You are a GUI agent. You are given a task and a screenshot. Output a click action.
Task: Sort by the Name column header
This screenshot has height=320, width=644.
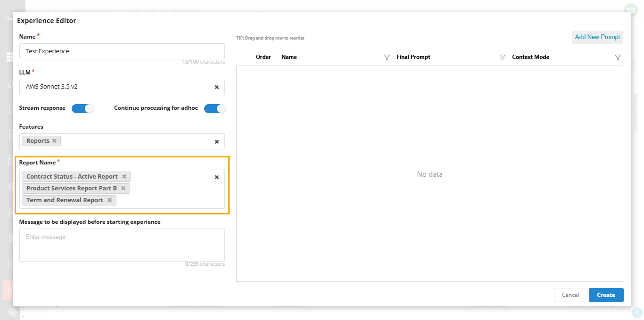point(289,57)
